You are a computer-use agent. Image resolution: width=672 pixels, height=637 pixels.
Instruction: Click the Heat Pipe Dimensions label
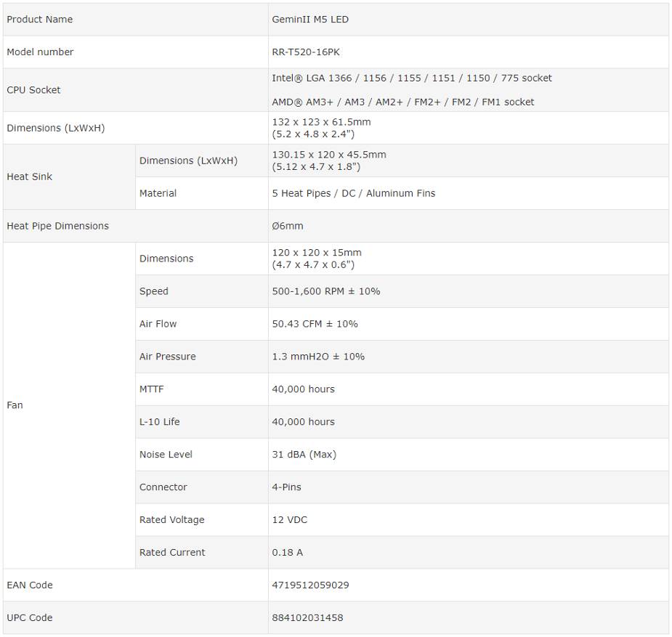click(x=57, y=226)
